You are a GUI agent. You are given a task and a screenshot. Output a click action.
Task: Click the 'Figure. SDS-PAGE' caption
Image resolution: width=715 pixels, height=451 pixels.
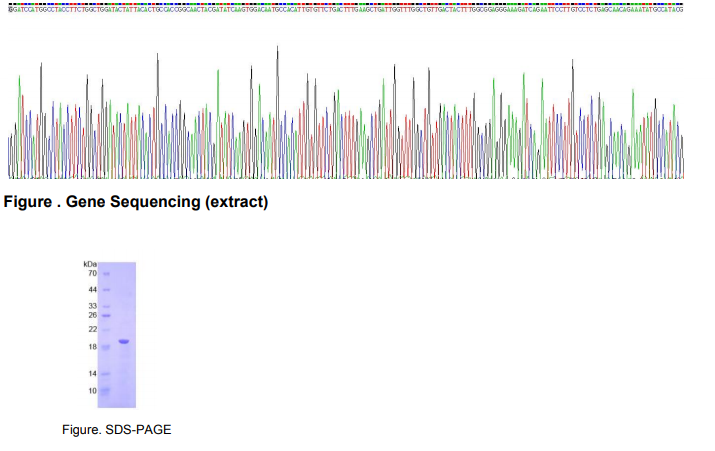point(117,430)
